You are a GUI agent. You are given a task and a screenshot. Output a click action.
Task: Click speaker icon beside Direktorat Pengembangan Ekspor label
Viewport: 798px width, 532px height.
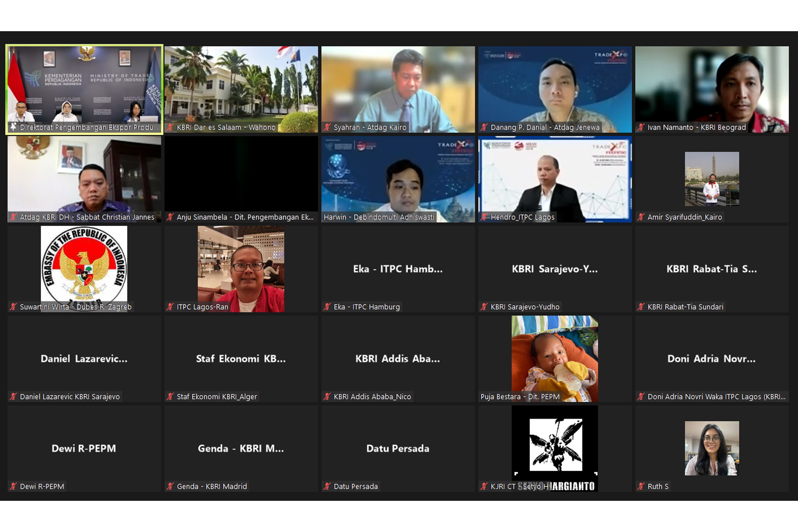point(13,127)
